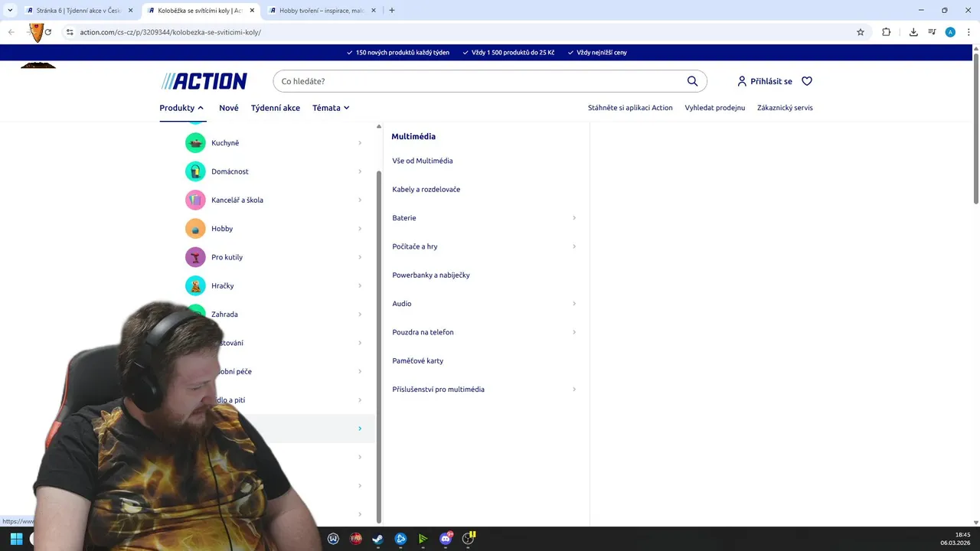Select Zahrada in category list
The height and width of the screenshot is (551, 980).
(x=224, y=315)
